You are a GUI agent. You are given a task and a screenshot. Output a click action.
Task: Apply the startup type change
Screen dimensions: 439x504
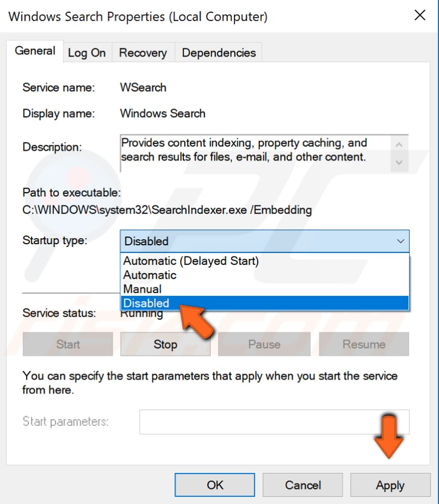[390, 485]
